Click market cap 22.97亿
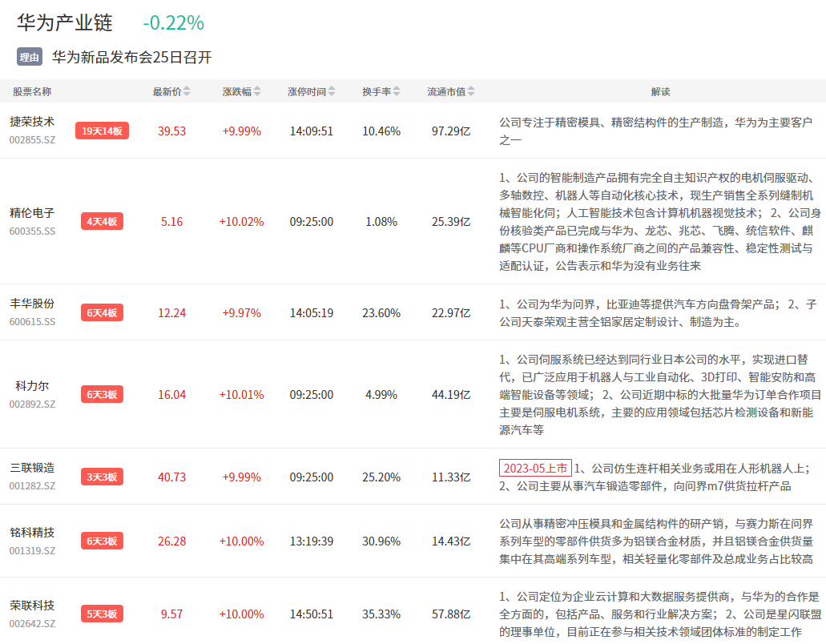 [451, 312]
